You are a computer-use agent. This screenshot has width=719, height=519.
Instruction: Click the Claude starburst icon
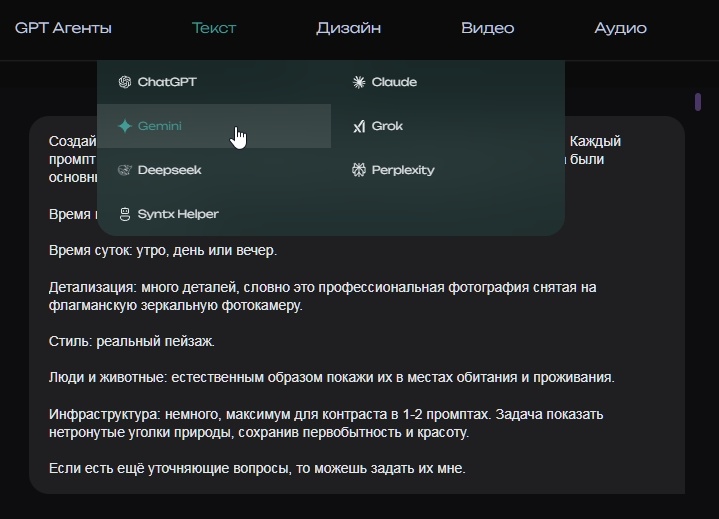point(359,82)
